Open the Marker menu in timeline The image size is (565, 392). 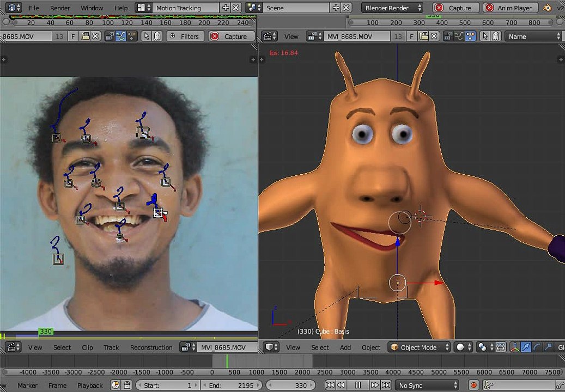[x=28, y=385]
